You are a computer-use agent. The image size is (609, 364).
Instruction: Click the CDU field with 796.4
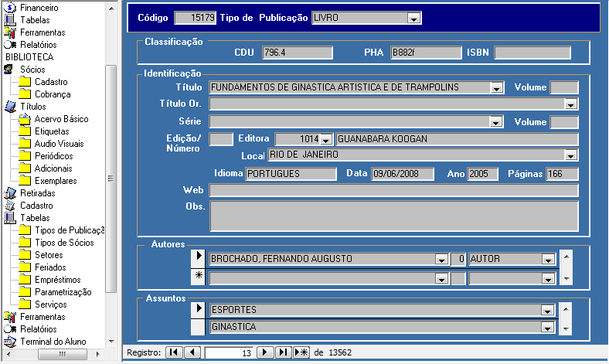[x=298, y=53]
